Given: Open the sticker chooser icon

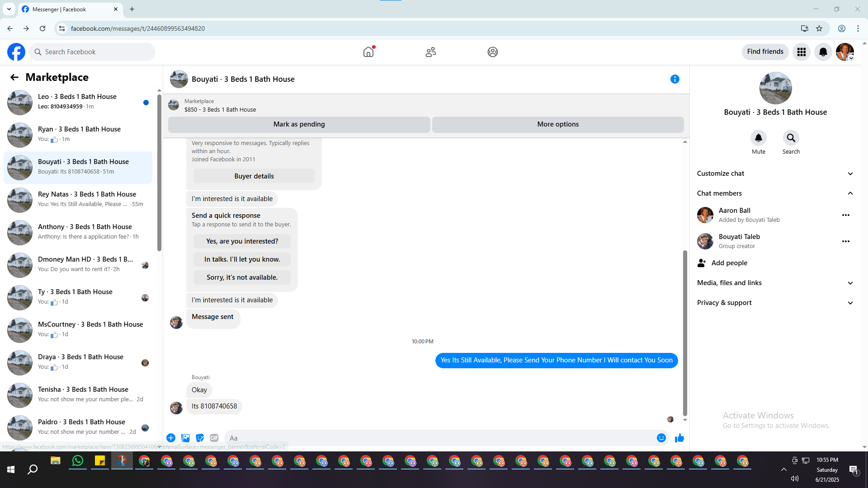Looking at the screenshot, I should [200, 438].
